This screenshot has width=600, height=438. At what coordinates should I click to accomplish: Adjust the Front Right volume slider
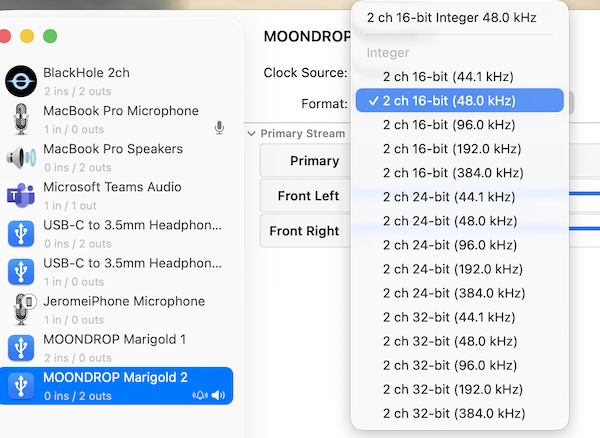tap(584, 229)
